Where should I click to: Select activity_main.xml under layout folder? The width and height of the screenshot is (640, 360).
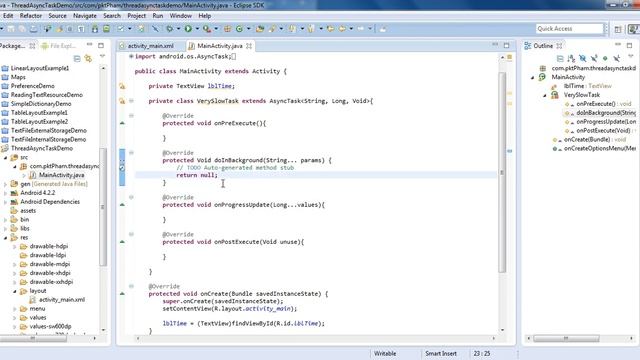point(62,300)
